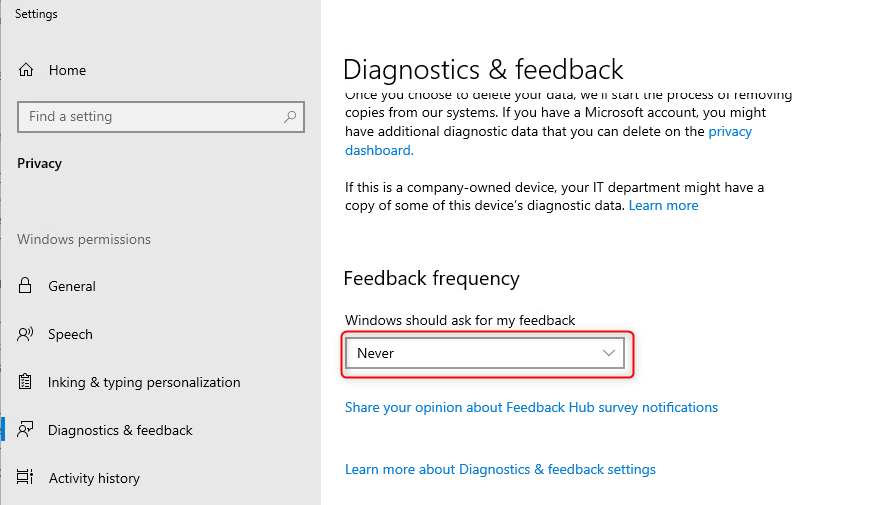
Task: Go to General privacy settings
Action: click(x=72, y=286)
